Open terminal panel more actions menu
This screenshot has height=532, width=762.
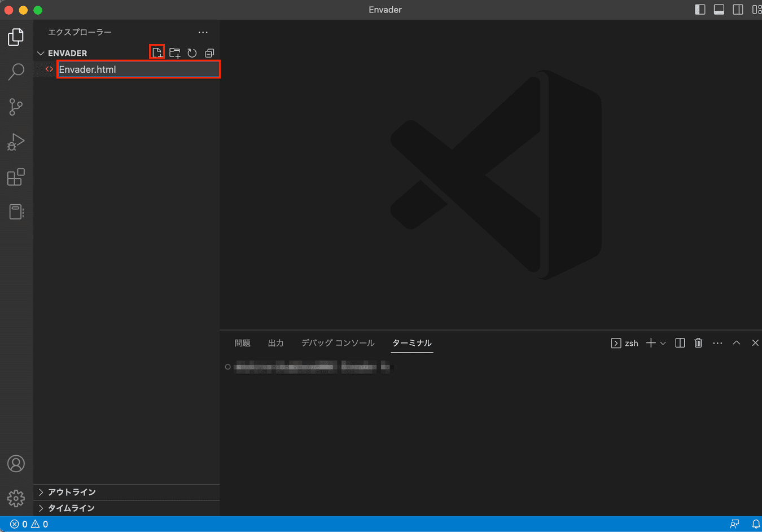(x=717, y=343)
